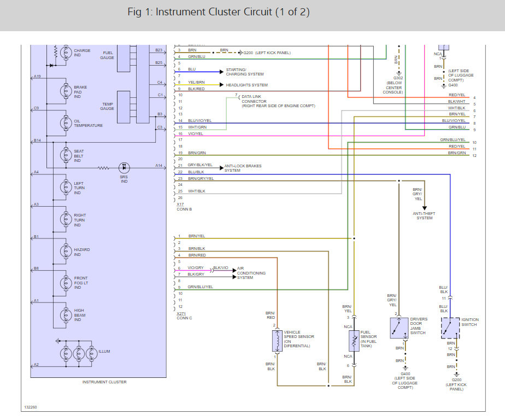Image resolution: width=505 pixels, height=420 pixels.
Task: Click the GRN/BLU/YEL label on connector C
Action: click(201, 287)
